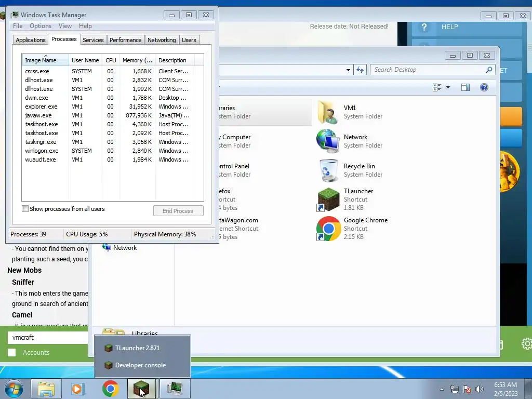Open Task Manager Help menu

pyautogui.click(x=85, y=26)
